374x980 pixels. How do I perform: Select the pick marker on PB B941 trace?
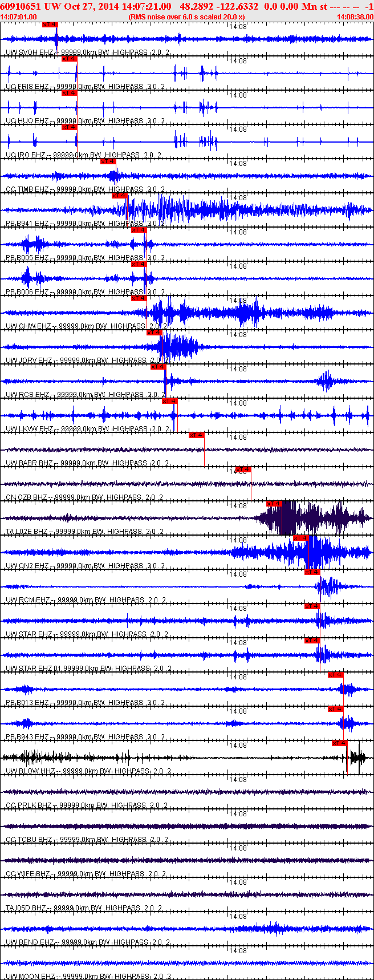(x=120, y=196)
